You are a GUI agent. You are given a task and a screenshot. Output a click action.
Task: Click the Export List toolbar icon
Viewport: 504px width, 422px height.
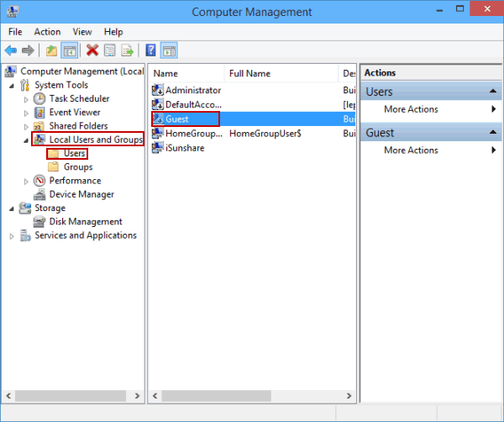coord(128,50)
